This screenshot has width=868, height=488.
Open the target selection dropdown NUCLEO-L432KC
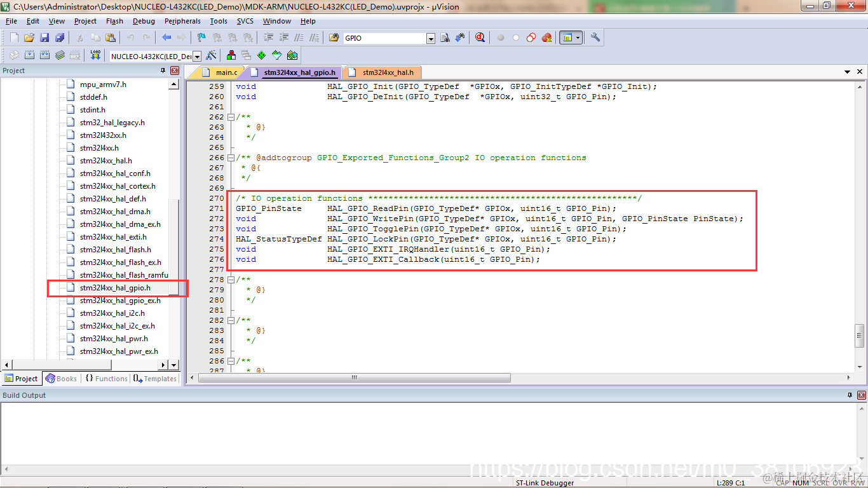pyautogui.click(x=197, y=56)
